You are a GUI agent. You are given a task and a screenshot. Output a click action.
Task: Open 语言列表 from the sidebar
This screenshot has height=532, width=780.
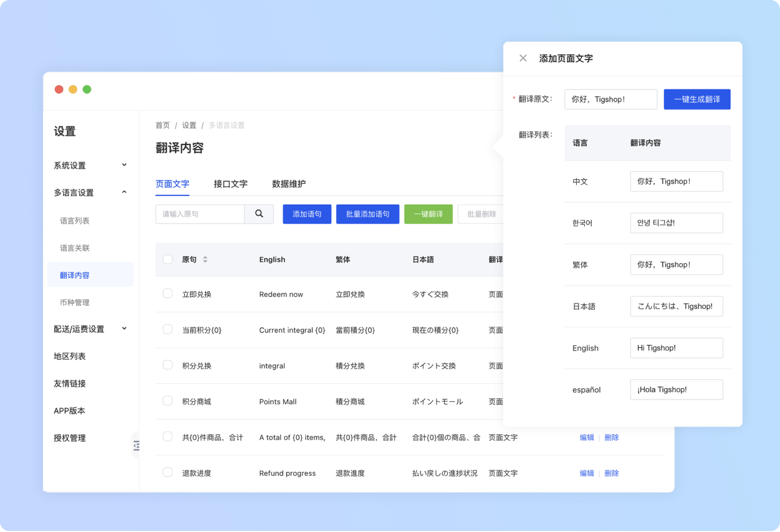pyautogui.click(x=74, y=220)
